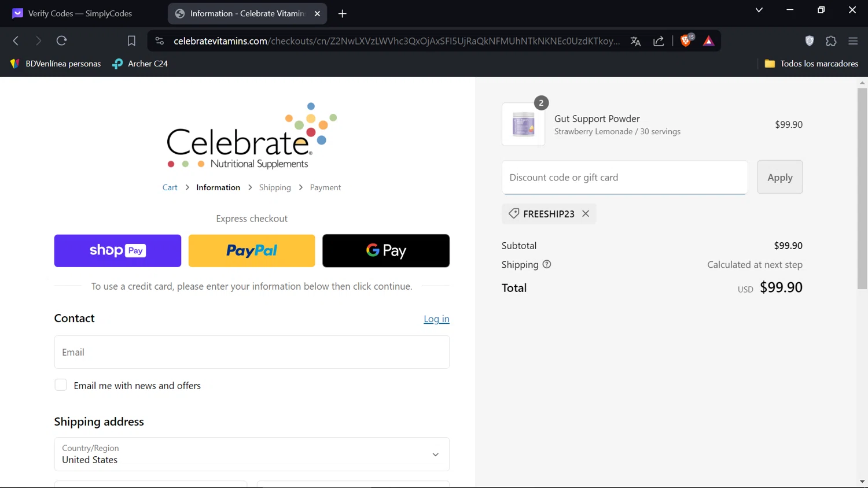Image resolution: width=868 pixels, height=488 pixels.
Task: Click the Apply discount button
Action: pyautogui.click(x=779, y=177)
